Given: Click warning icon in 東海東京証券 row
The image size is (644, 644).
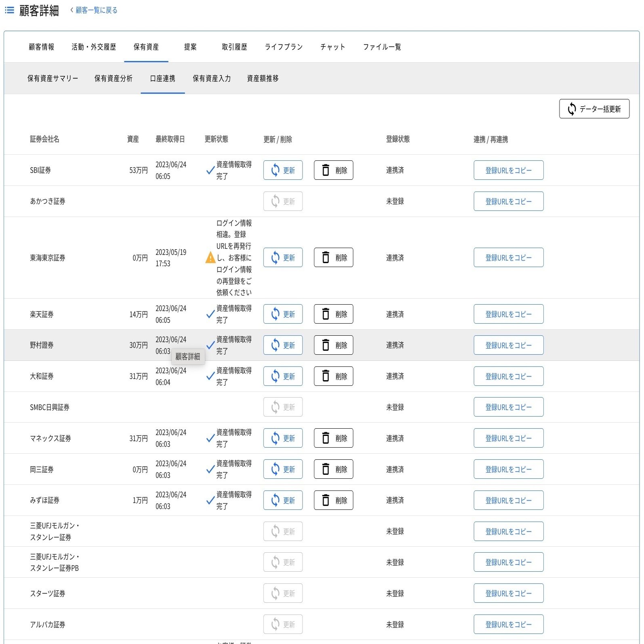Looking at the screenshot, I should [x=210, y=257].
